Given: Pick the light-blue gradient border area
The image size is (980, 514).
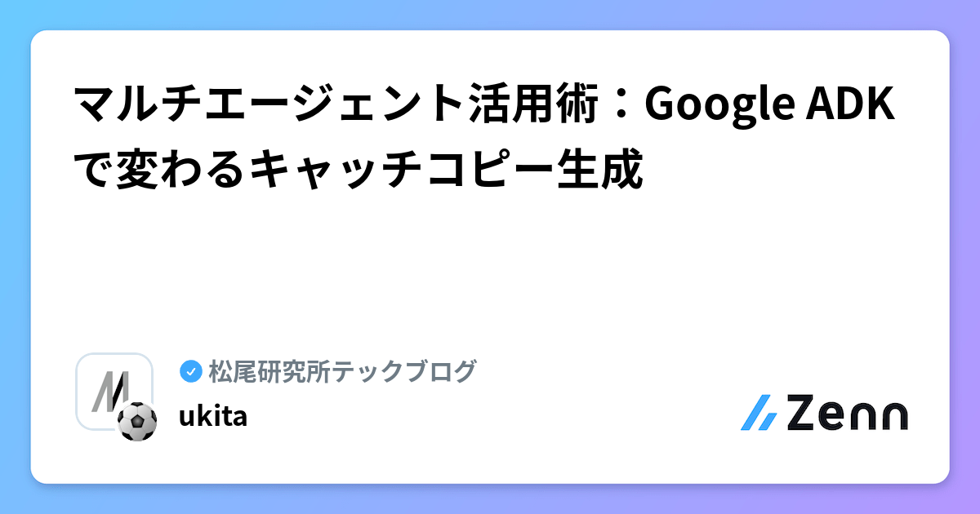Looking at the screenshot, I should click(x=15, y=257).
